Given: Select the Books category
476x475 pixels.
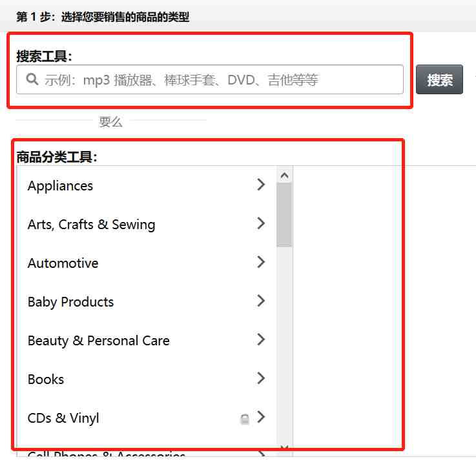Looking at the screenshot, I should click(x=46, y=379).
